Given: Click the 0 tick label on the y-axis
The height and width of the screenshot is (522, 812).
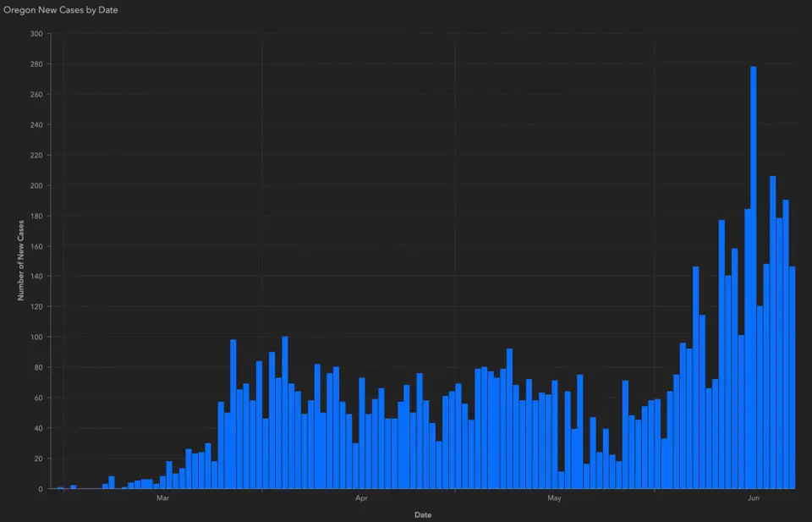Looking at the screenshot, I should (41, 489).
